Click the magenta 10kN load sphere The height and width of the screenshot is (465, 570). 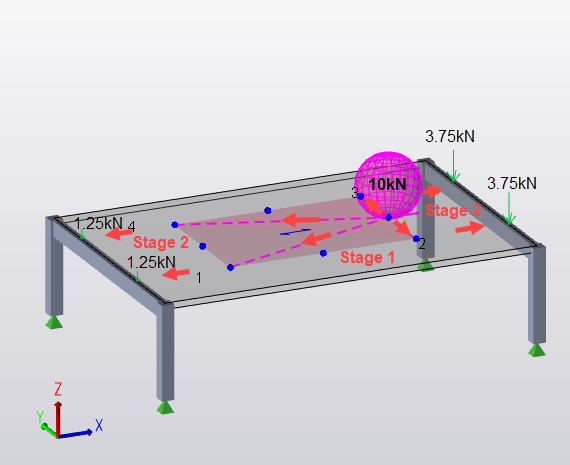tap(388, 185)
